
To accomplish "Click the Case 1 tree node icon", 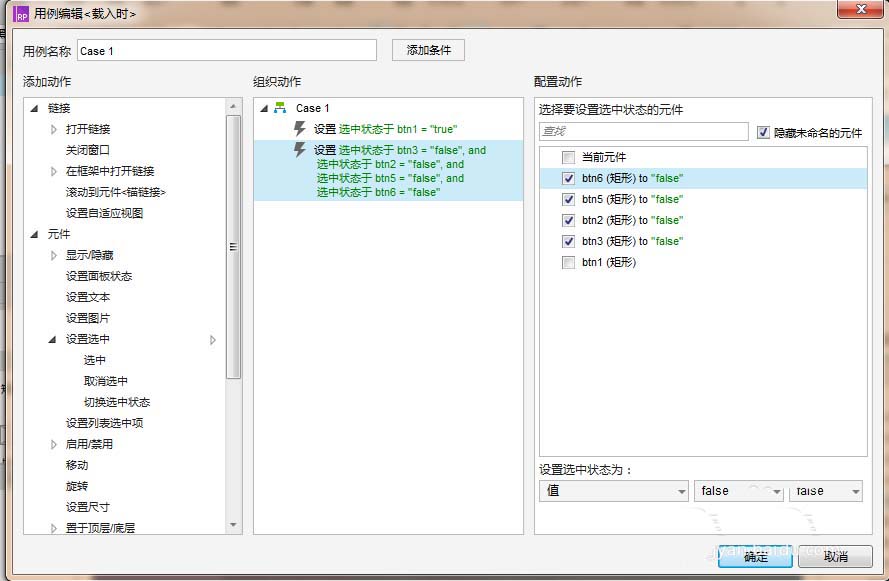I will pyautogui.click(x=280, y=108).
